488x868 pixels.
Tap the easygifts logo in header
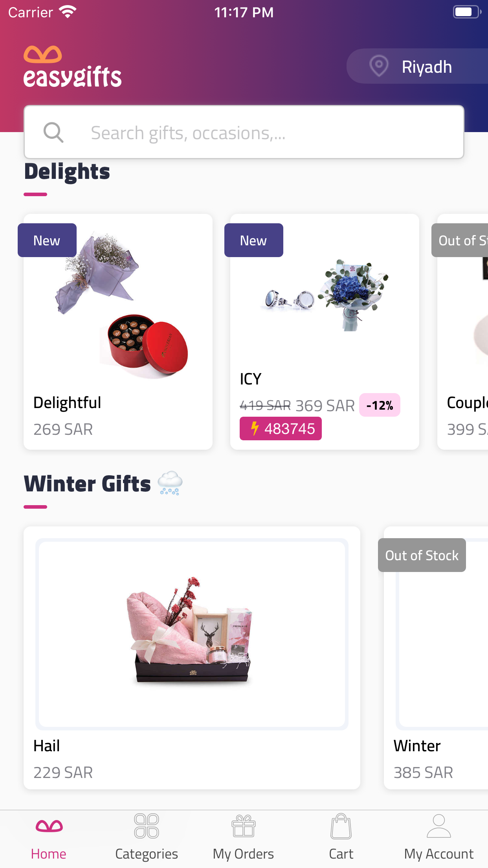73,66
